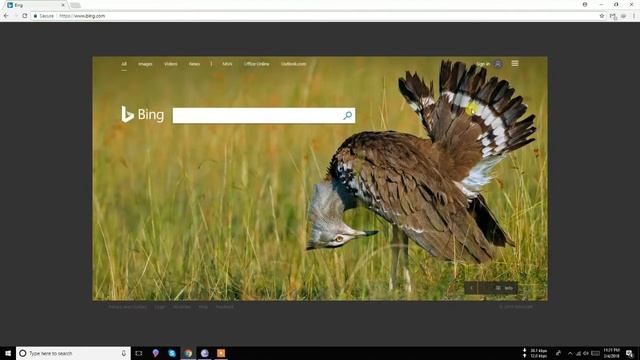Image resolution: width=640 pixels, height=360 pixels.
Task: Open the Videos tab on Bing
Action: pos(171,64)
